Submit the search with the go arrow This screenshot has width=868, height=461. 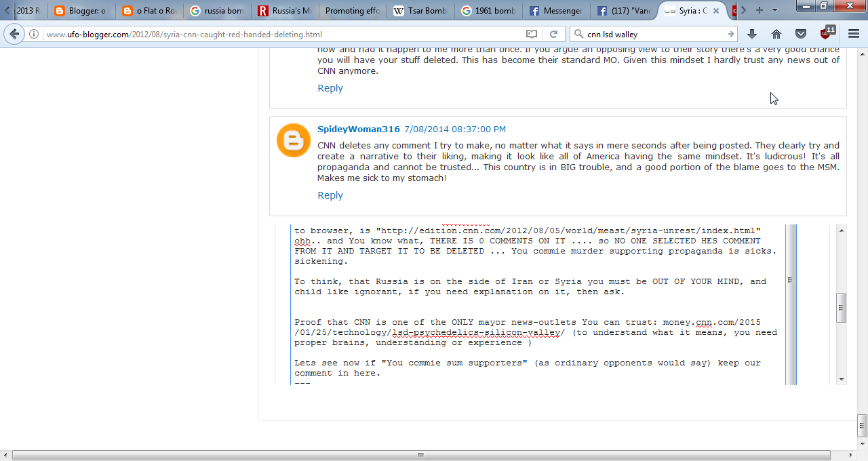click(x=730, y=34)
